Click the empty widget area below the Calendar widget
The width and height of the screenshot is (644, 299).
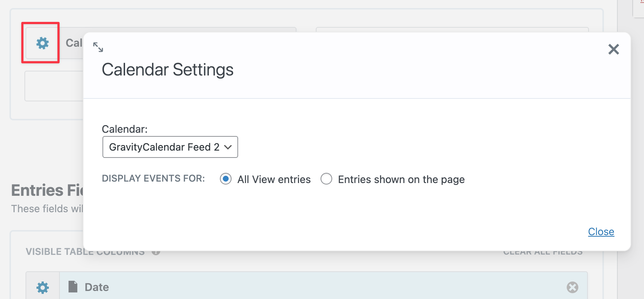tap(54, 86)
